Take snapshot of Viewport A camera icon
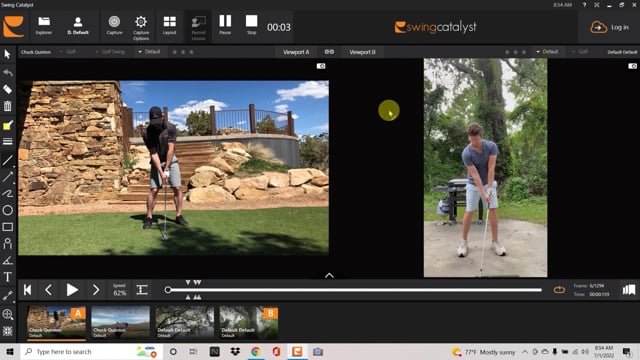 click(321, 66)
